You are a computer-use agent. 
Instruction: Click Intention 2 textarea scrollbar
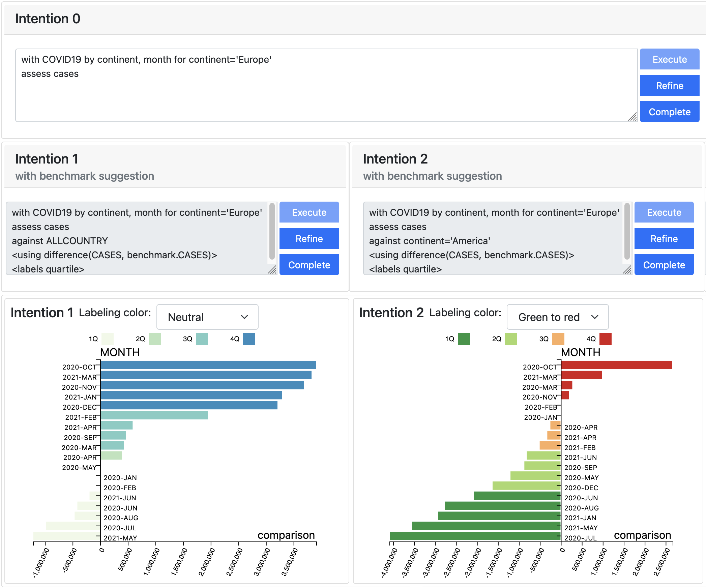(627, 231)
